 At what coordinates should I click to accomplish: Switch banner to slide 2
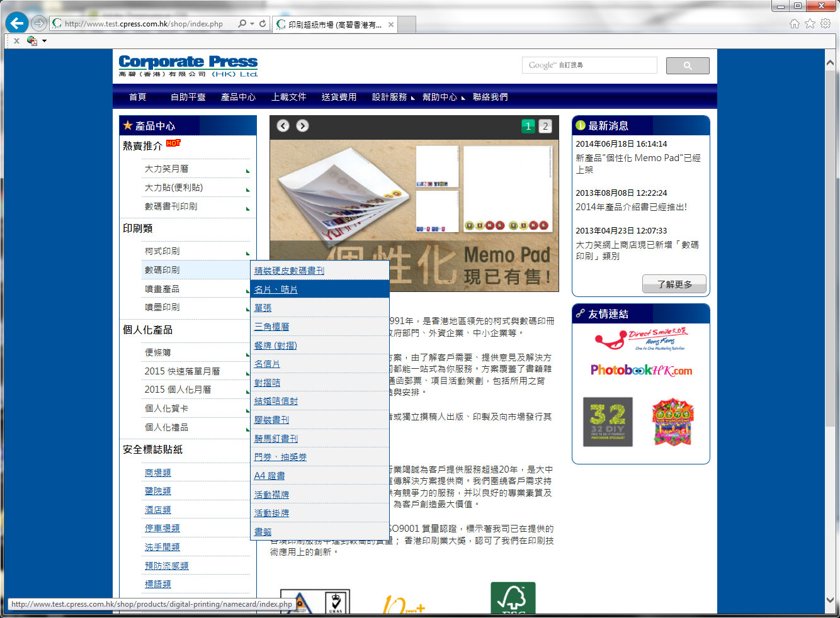(x=545, y=126)
